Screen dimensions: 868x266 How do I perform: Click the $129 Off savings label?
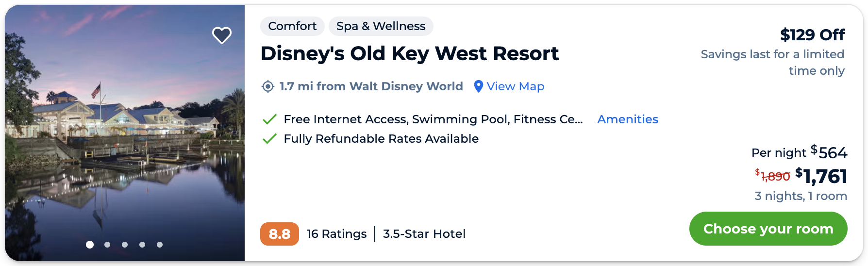812,35
